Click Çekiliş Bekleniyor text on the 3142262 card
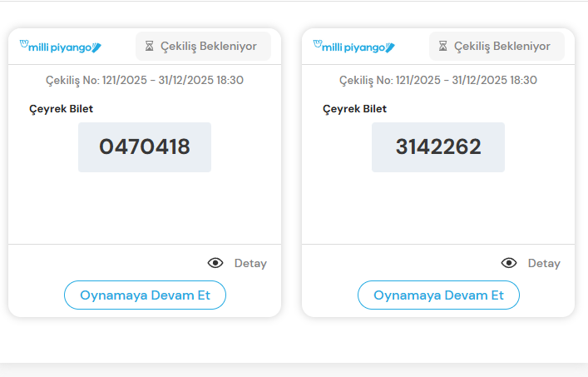Viewport: 588px width, 377px height. click(x=502, y=47)
